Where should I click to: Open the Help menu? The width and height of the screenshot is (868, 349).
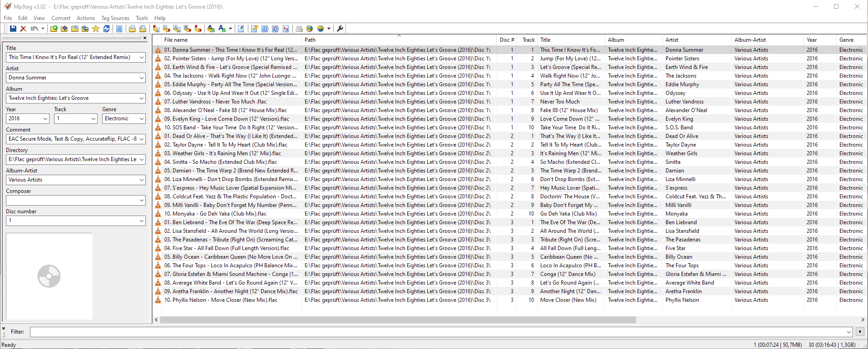160,18
